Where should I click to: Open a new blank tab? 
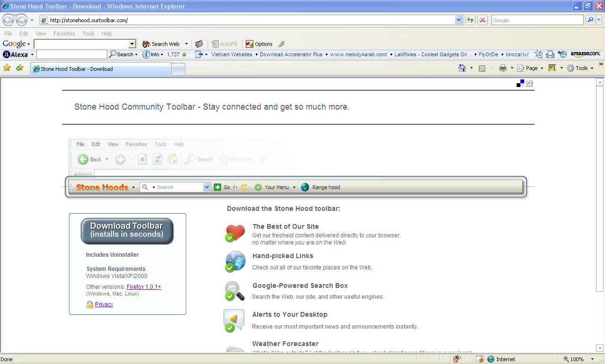coord(178,69)
